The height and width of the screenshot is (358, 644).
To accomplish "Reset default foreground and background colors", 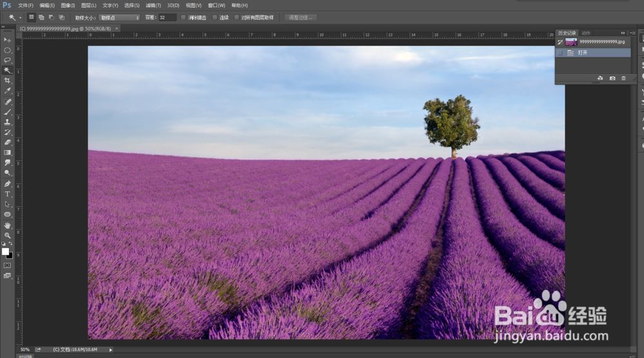I will point(4,243).
